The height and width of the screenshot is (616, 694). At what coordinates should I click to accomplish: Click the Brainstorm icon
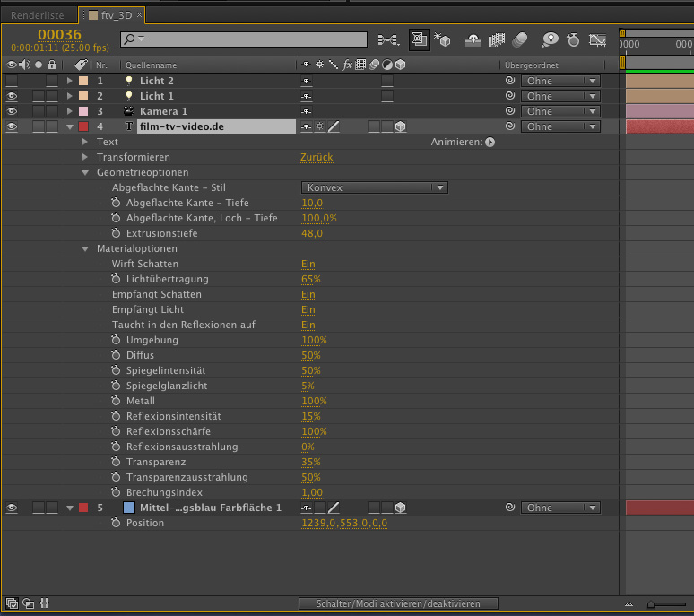tap(550, 39)
